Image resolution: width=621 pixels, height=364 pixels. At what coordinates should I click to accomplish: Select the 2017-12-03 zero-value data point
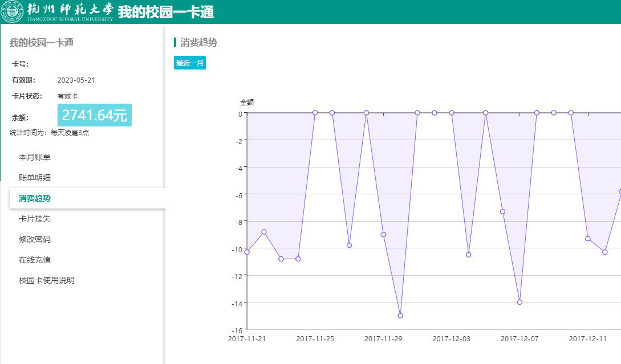452,113
